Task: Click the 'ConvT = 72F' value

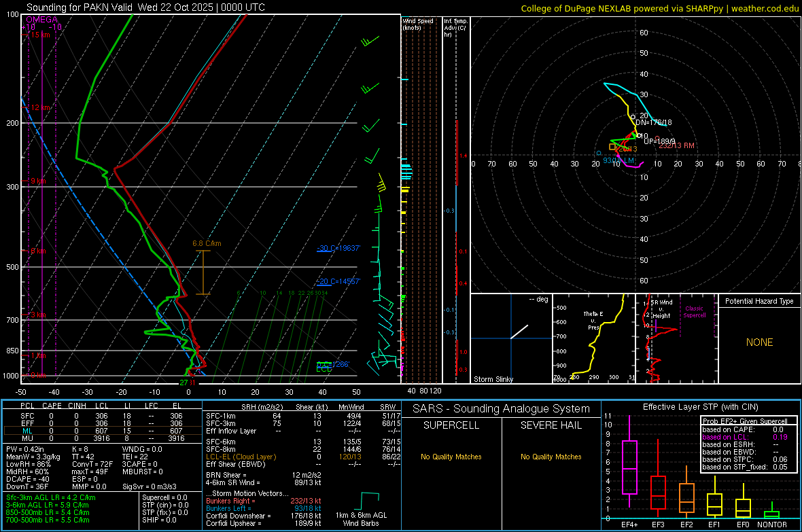Action: pyautogui.click(x=92, y=465)
